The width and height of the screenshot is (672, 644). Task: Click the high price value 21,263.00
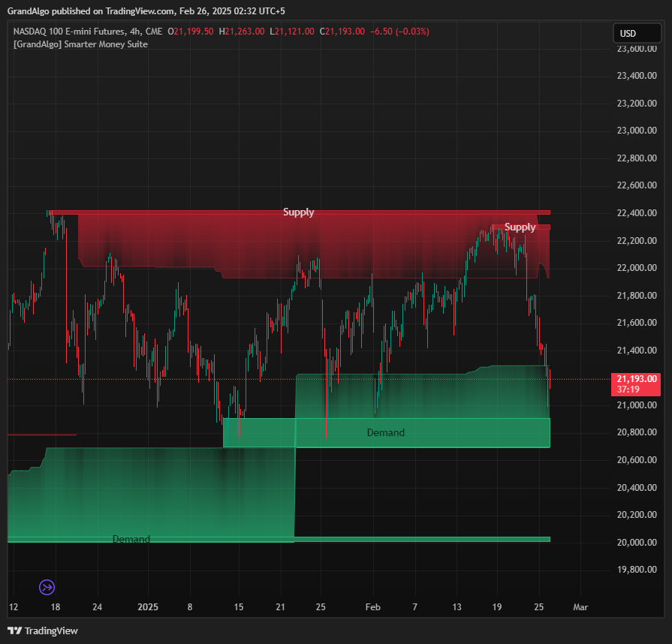[x=245, y=32]
